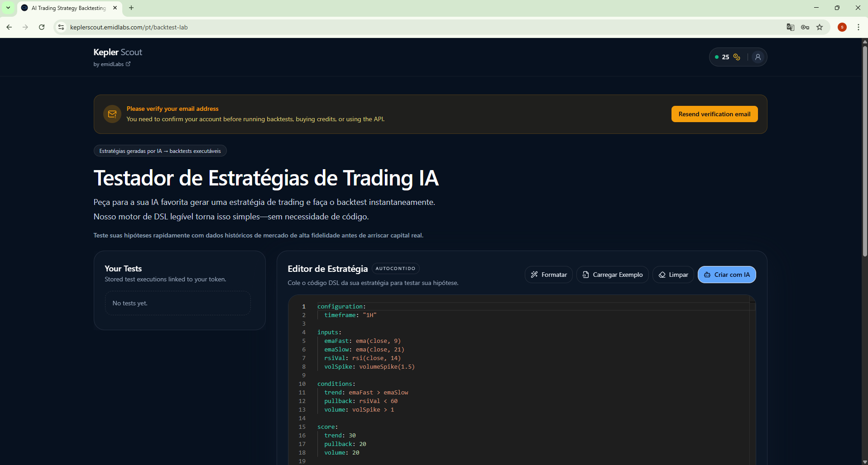Click code line 'volSpike: volumeSpike(1.5)'
The image size is (868, 465).
[x=369, y=367]
